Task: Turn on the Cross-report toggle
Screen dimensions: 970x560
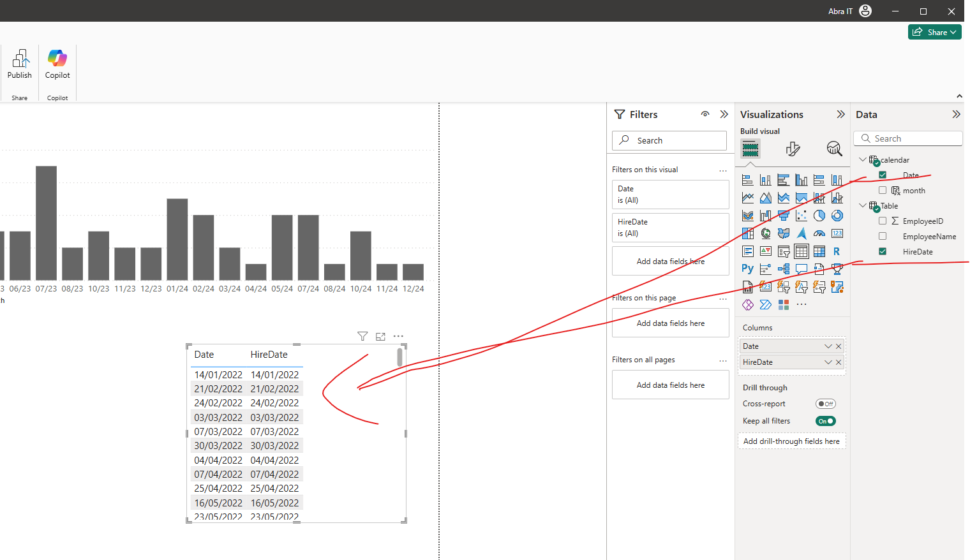Action: [826, 404]
